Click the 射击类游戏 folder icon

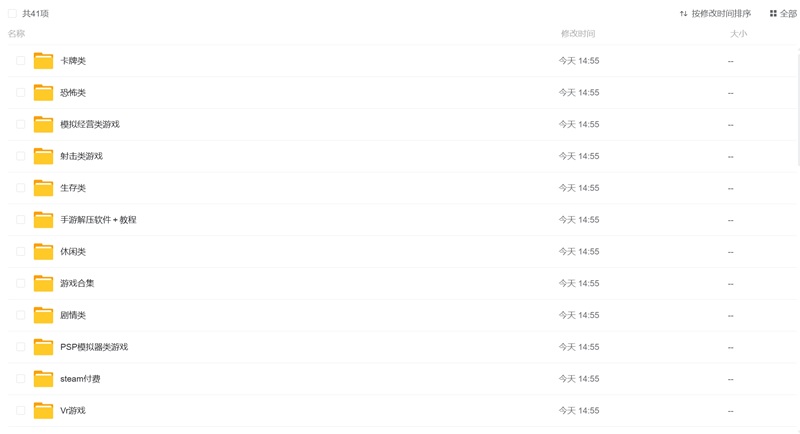point(43,156)
